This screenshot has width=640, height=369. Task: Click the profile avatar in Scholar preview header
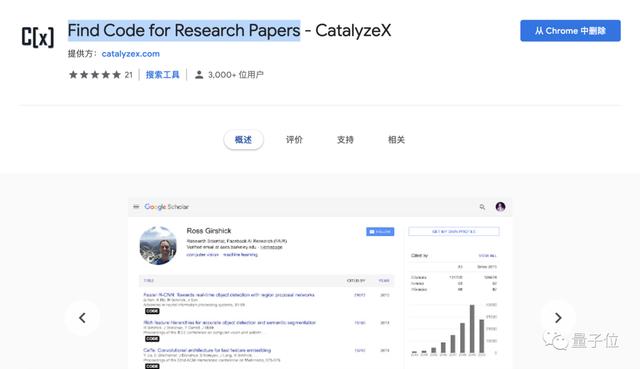tap(500, 207)
